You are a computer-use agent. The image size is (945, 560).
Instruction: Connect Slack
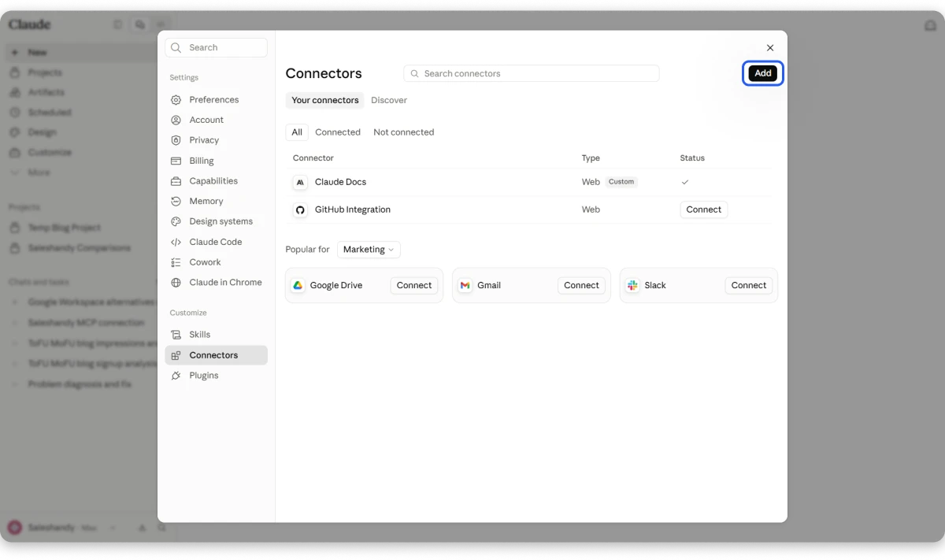point(749,285)
